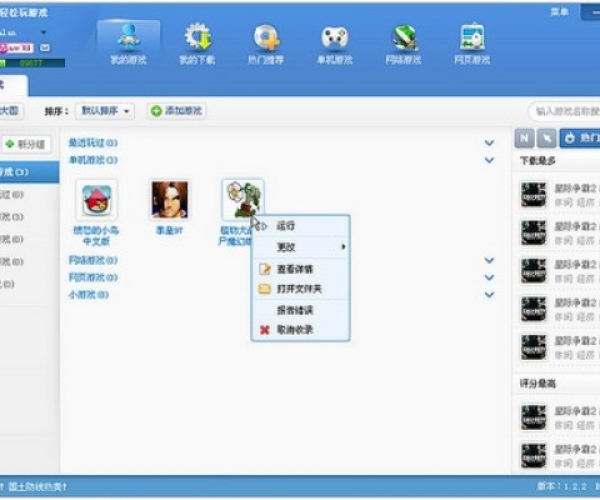Select the N icon in right panel

524,138
